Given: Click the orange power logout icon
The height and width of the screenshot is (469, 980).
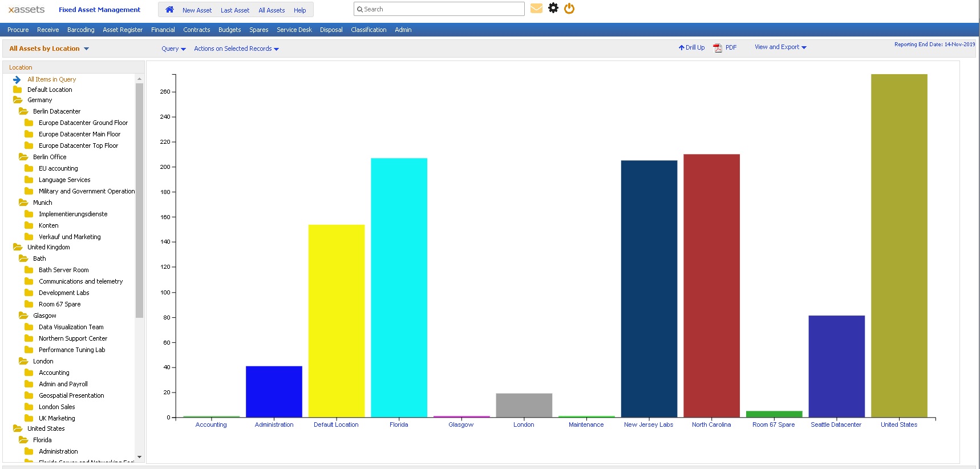Looking at the screenshot, I should 569,9.
